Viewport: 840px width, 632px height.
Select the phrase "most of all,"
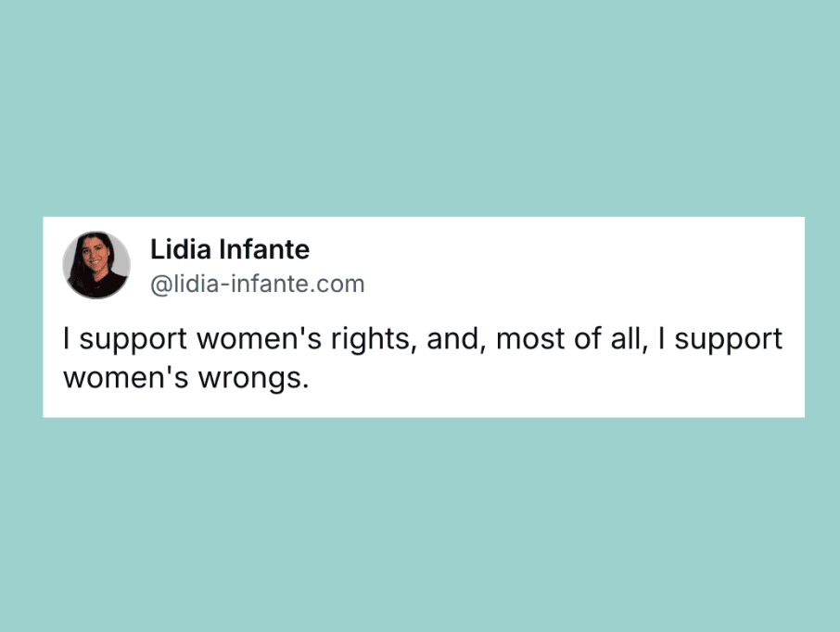tap(572, 339)
